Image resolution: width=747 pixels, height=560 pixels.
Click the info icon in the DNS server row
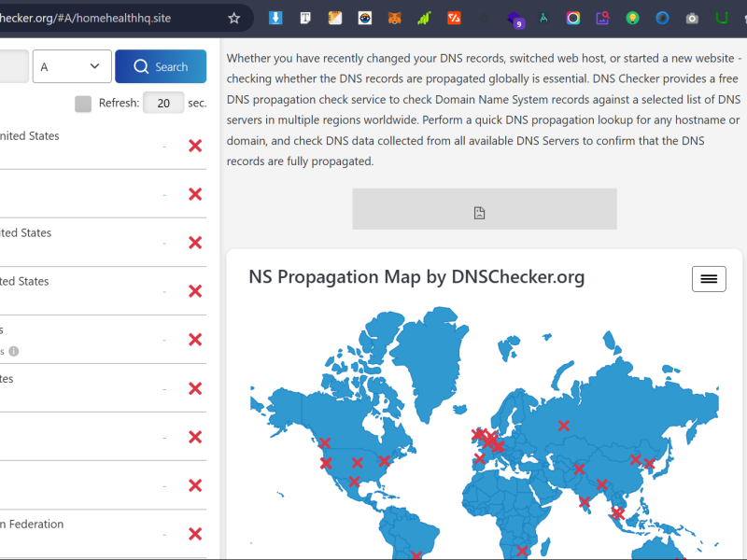click(x=14, y=352)
